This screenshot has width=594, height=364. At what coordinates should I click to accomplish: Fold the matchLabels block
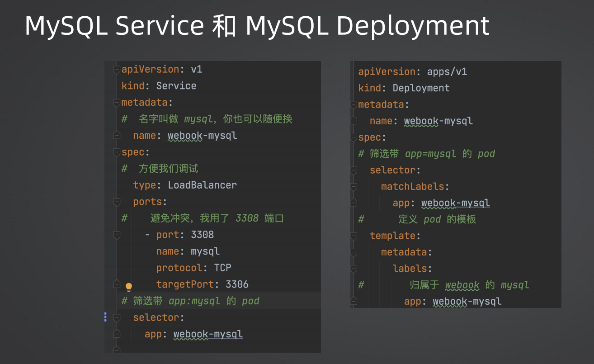click(x=354, y=187)
